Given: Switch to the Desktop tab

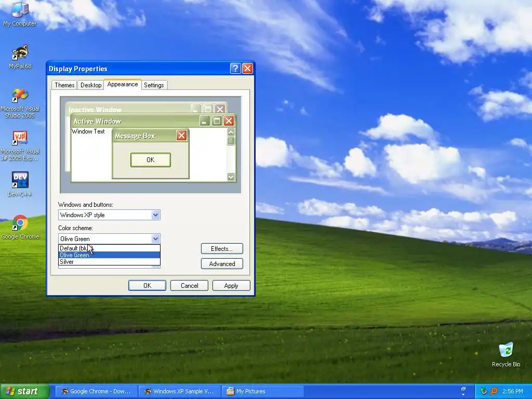Looking at the screenshot, I should tap(91, 85).
